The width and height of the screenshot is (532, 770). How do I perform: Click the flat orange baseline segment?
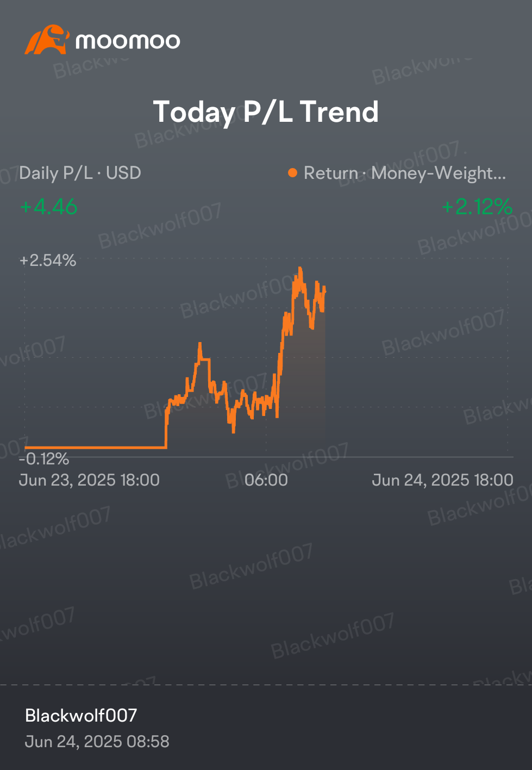96,448
